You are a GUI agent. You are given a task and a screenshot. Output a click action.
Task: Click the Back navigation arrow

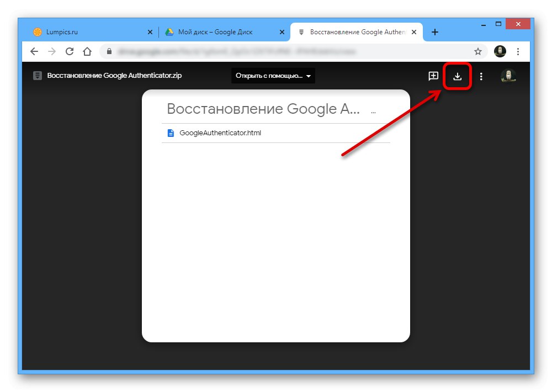(x=34, y=51)
